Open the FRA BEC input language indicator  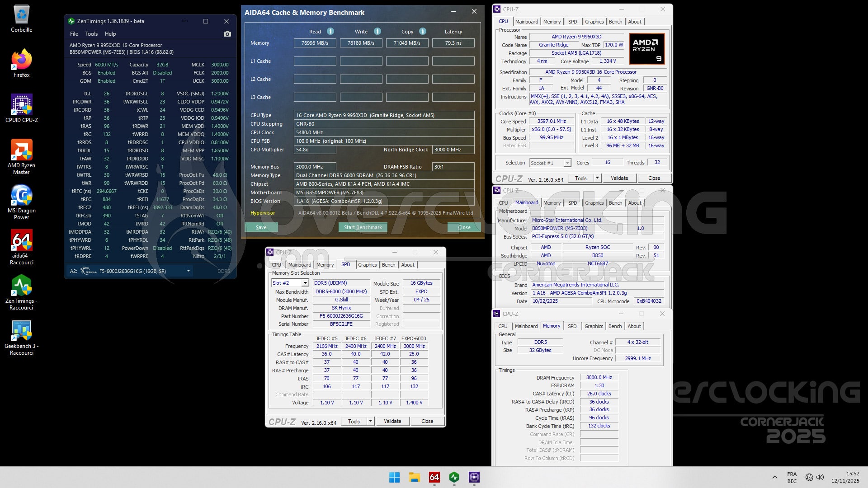(x=792, y=478)
